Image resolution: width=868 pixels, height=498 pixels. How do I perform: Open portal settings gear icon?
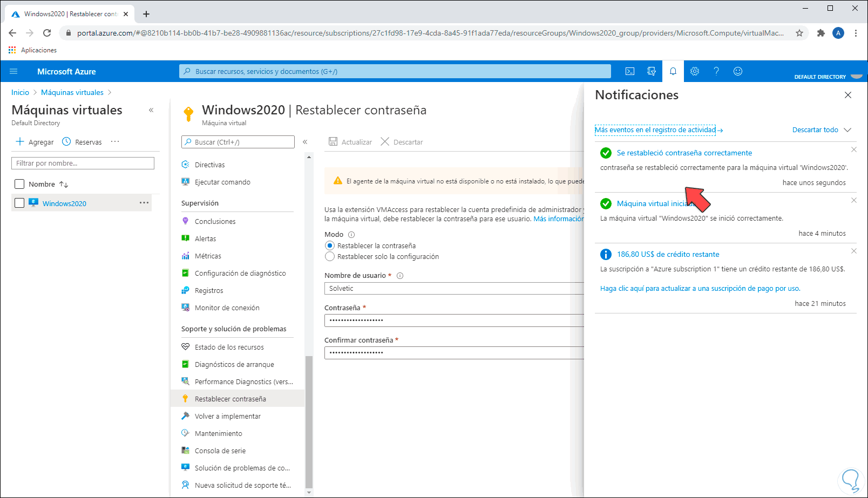pyautogui.click(x=695, y=71)
